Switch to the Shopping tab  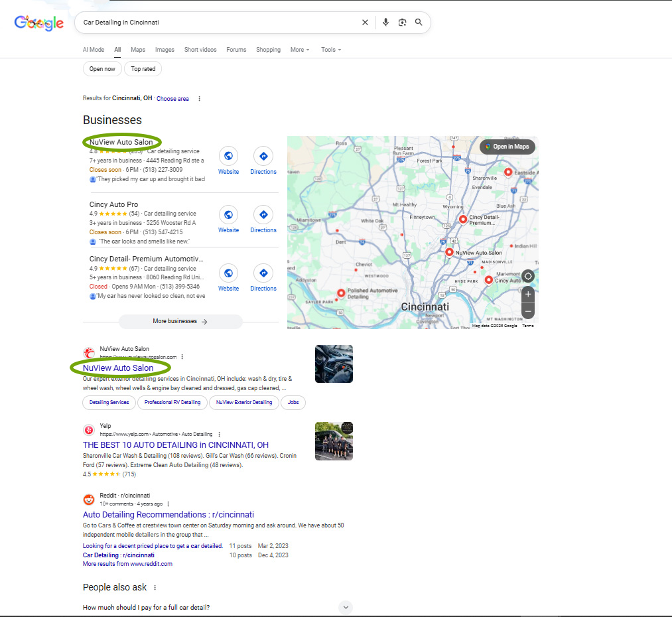[x=268, y=50]
